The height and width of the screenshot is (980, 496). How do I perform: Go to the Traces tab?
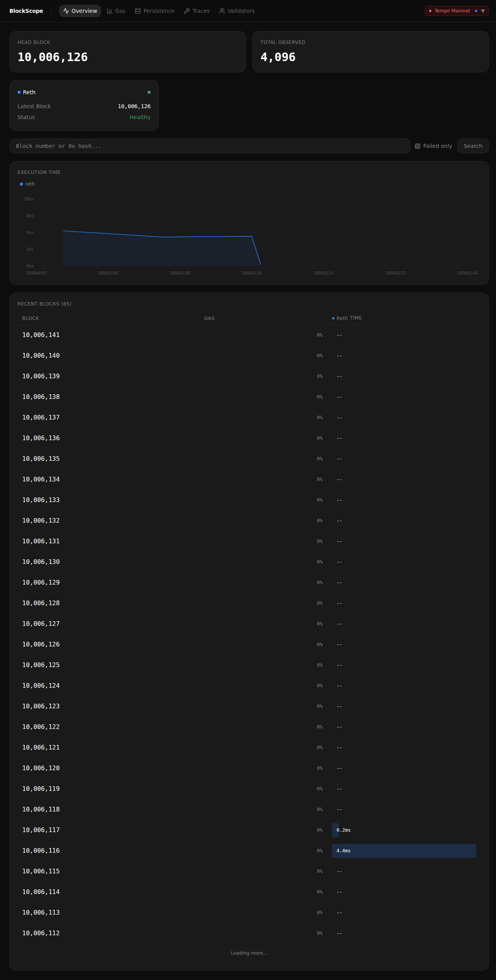point(197,11)
